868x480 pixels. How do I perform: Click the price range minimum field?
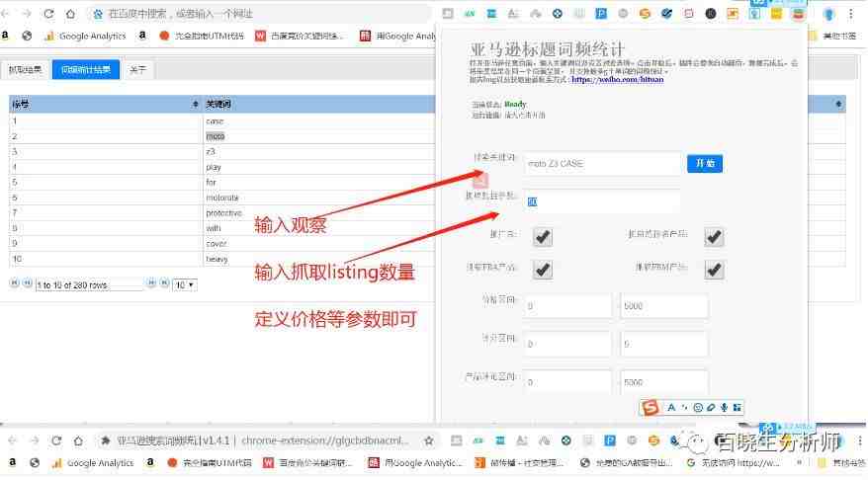567,306
